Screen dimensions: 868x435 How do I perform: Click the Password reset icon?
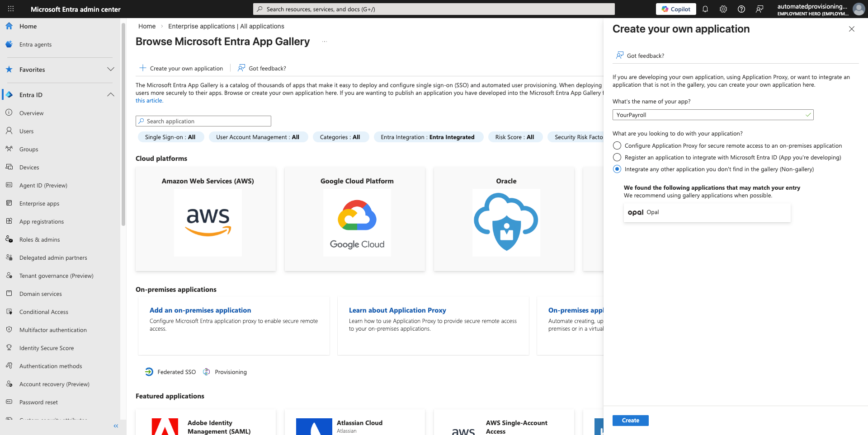pos(9,402)
